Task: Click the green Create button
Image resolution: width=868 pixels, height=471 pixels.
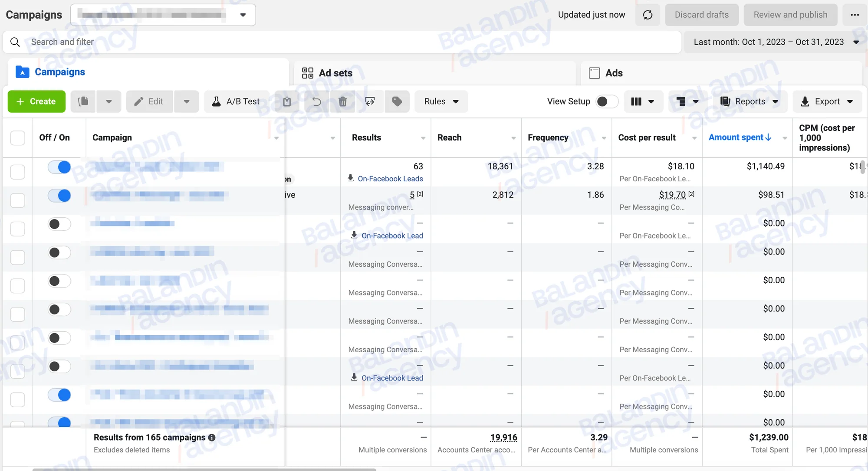Action: pyautogui.click(x=36, y=101)
